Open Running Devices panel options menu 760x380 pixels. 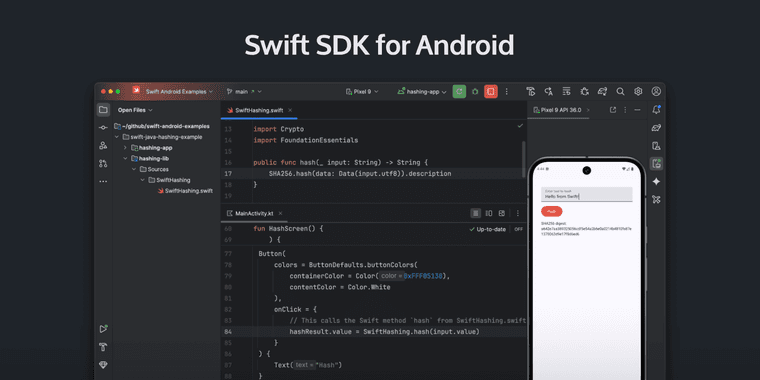tap(625, 110)
